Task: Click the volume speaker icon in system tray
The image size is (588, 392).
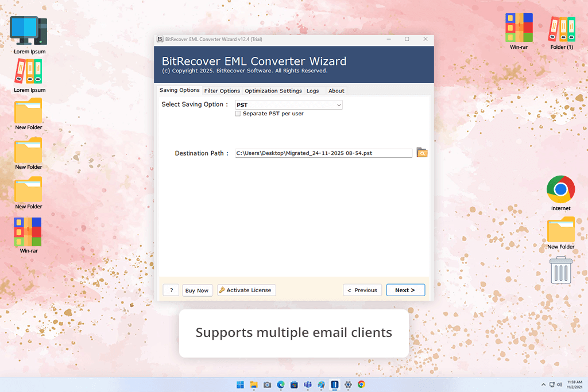Action: click(559, 385)
